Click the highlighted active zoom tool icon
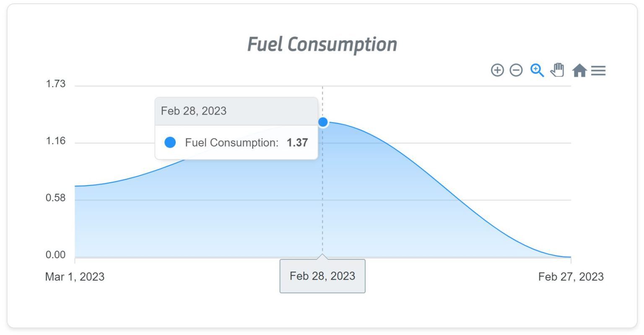 [538, 70]
